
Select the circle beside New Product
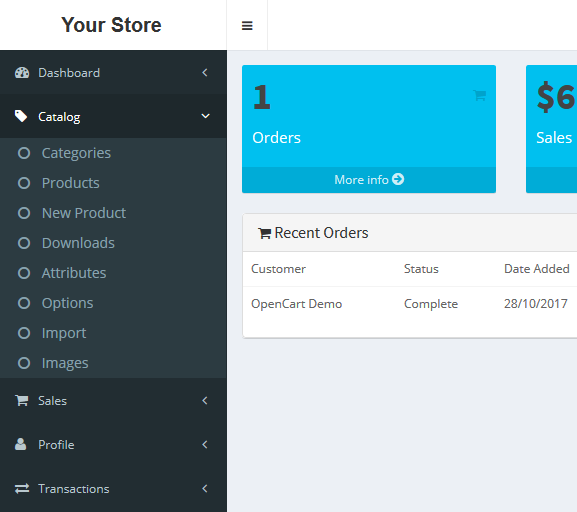[x=24, y=213]
